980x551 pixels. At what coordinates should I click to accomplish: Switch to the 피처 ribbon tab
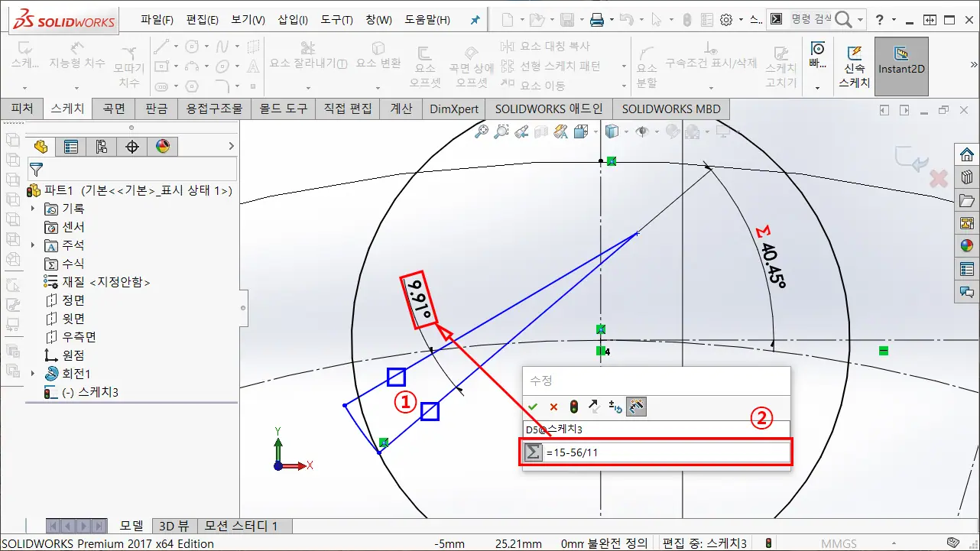[22, 109]
